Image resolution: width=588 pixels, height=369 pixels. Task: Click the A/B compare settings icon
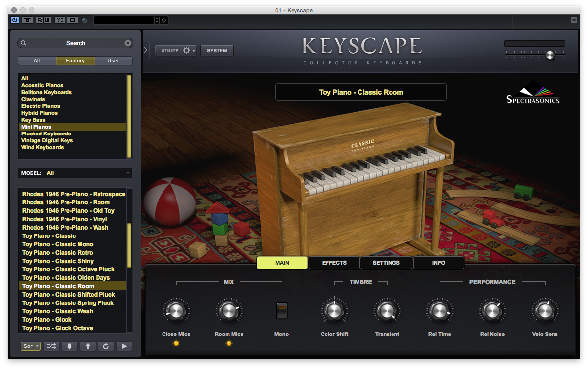(60, 20)
